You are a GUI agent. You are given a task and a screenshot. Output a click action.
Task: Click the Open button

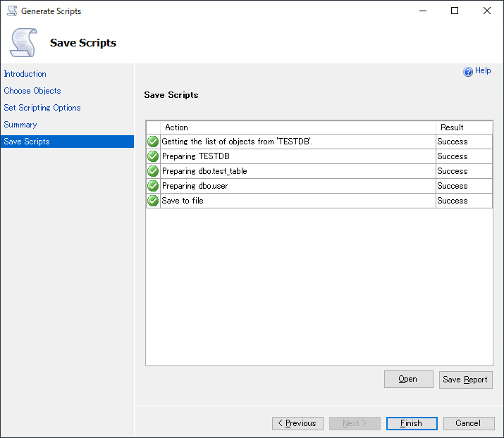(408, 379)
